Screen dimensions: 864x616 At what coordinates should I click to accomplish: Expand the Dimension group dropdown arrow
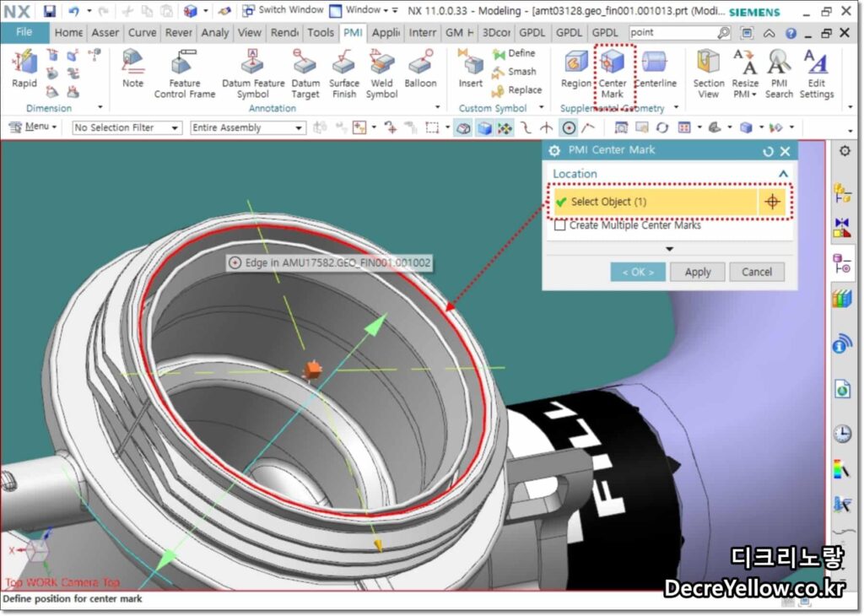click(100, 107)
